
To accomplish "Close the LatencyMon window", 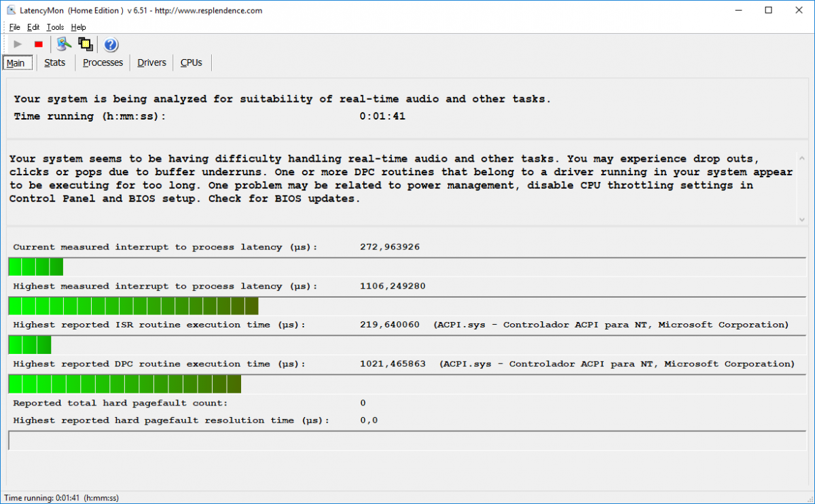I will 799,10.
